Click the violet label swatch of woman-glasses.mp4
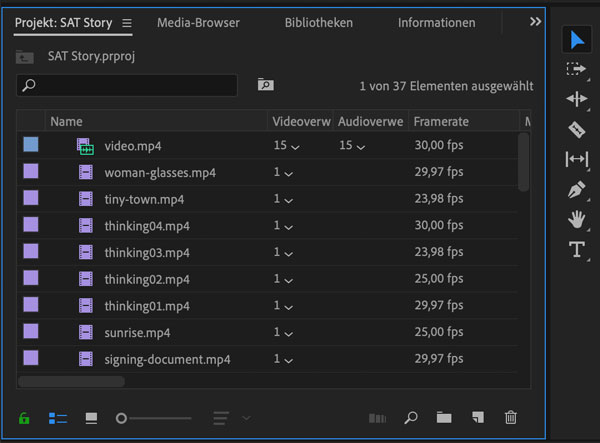 tap(31, 171)
